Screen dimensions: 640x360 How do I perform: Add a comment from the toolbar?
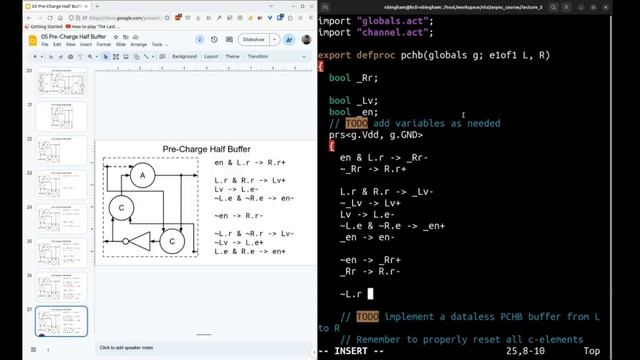pos(162,57)
